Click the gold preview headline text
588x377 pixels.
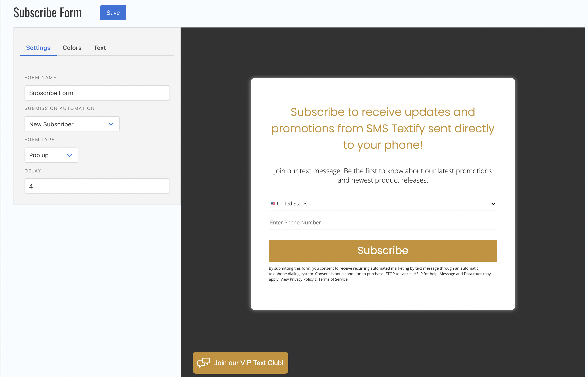click(383, 128)
